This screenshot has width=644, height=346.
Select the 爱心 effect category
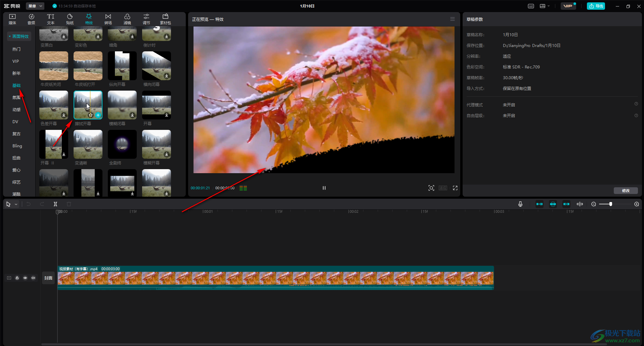tap(16, 170)
